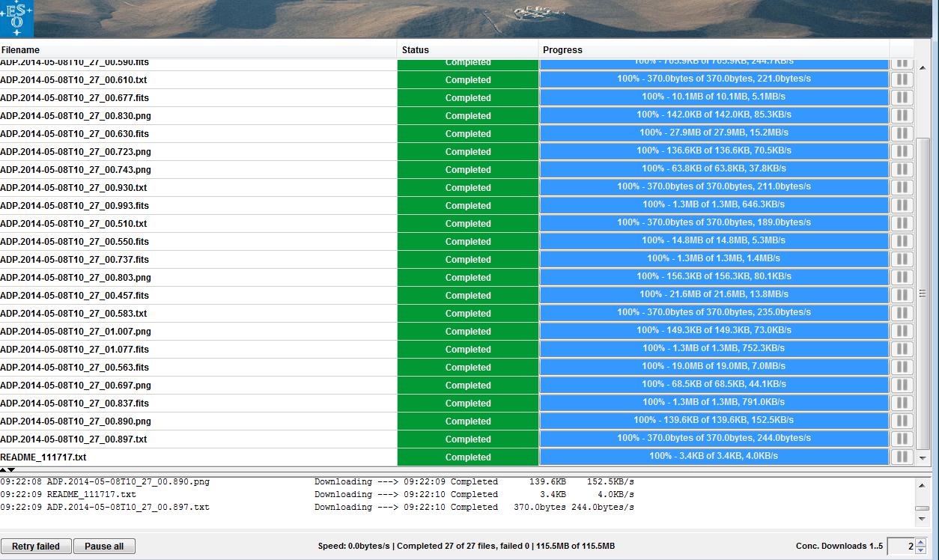Toggle pause on the 00.563.fits row
The image size is (939, 560).
point(902,367)
